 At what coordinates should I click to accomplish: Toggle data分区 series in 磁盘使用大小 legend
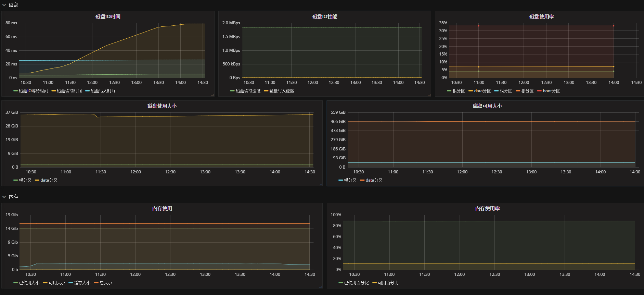[49, 180]
